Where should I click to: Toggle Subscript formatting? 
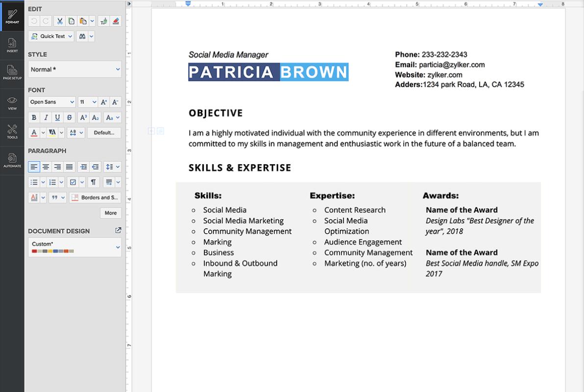[x=96, y=118]
